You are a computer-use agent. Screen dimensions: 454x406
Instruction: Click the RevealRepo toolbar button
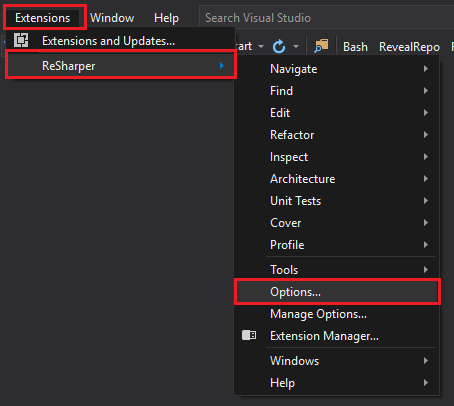[409, 47]
